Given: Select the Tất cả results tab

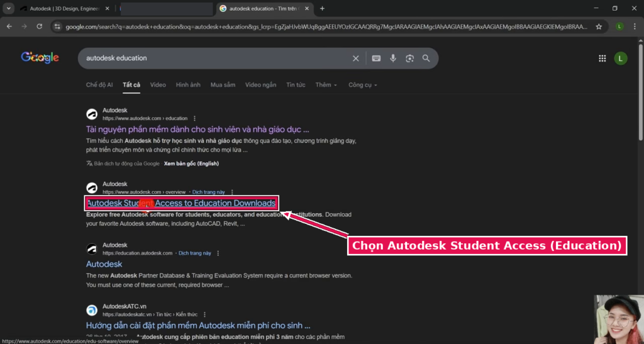Looking at the screenshot, I should coord(131,84).
